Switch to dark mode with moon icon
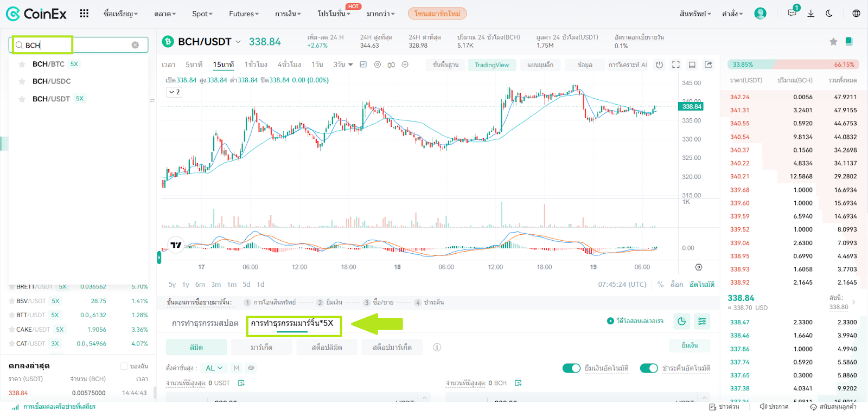 829,14
